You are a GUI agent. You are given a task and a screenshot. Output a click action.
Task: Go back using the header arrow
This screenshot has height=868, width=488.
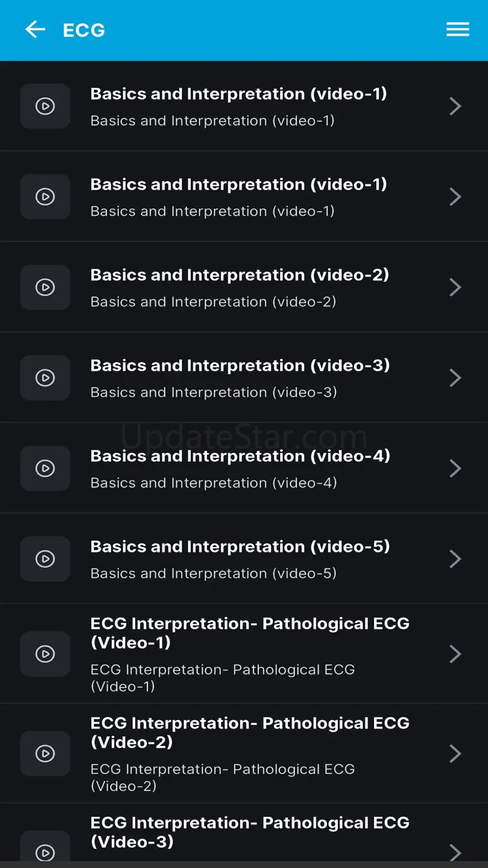point(35,29)
